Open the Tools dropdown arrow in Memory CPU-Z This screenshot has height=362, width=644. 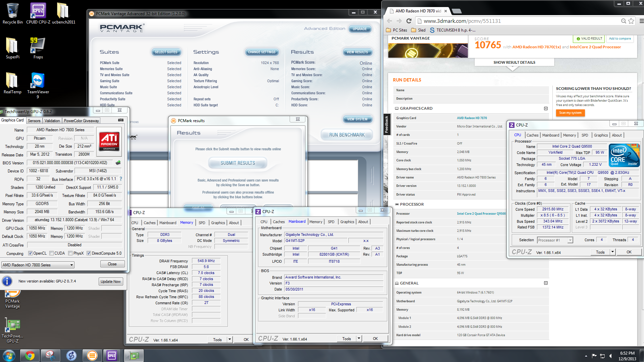point(230,340)
